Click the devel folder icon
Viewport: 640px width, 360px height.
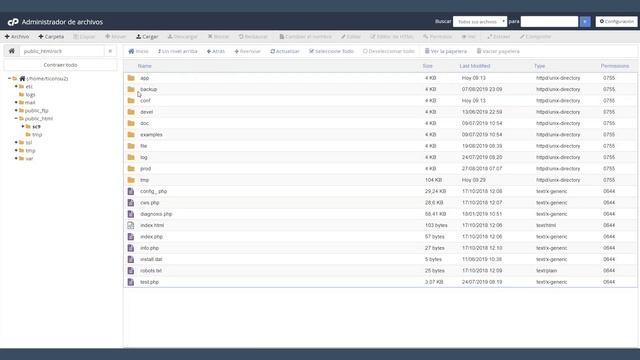[x=131, y=112]
